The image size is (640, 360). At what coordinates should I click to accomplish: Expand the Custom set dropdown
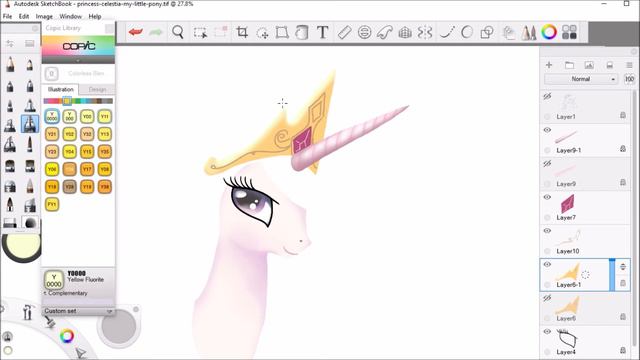pos(78,311)
